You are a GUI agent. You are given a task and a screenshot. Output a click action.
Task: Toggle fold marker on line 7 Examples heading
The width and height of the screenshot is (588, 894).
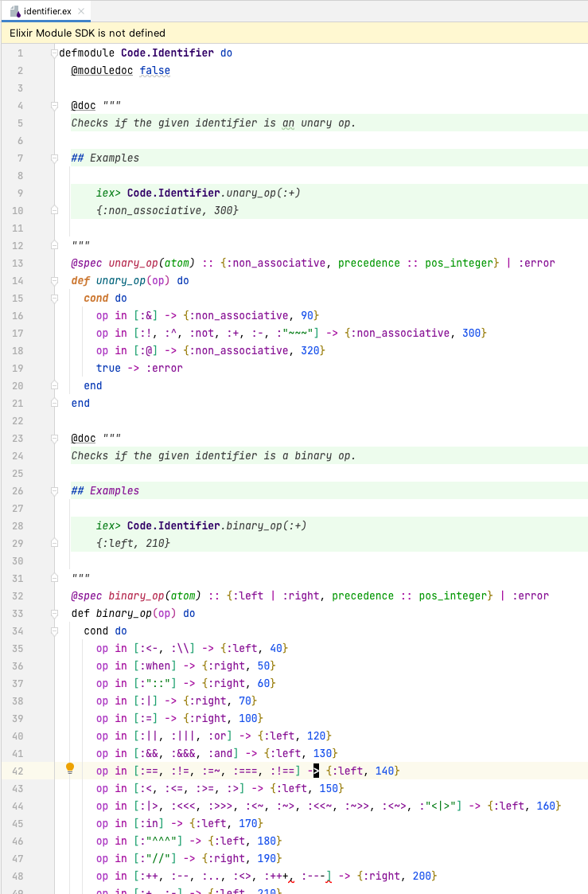pyautogui.click(x=55, y=158)
